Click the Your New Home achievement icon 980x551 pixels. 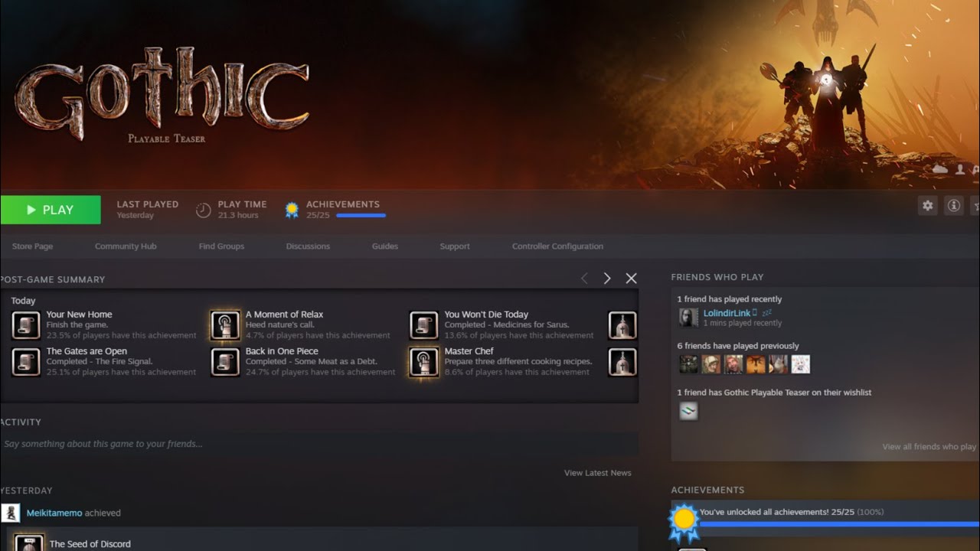pyautogui.click(x=26, y=325)
